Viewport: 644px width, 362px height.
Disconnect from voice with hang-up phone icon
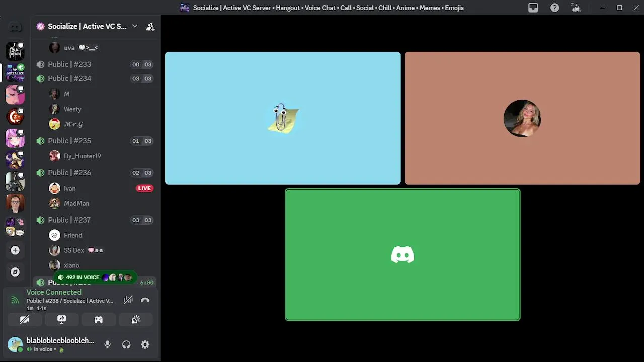point(145,300)
